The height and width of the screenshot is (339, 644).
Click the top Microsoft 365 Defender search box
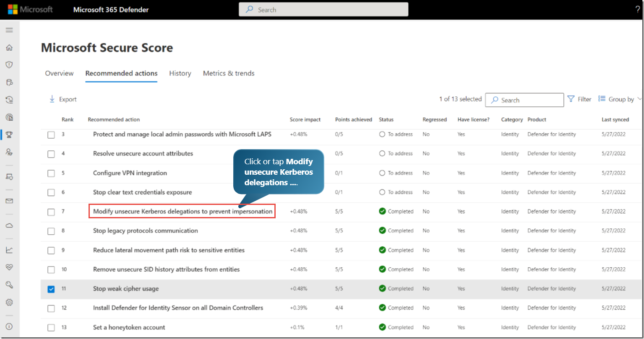pos(323,10)
